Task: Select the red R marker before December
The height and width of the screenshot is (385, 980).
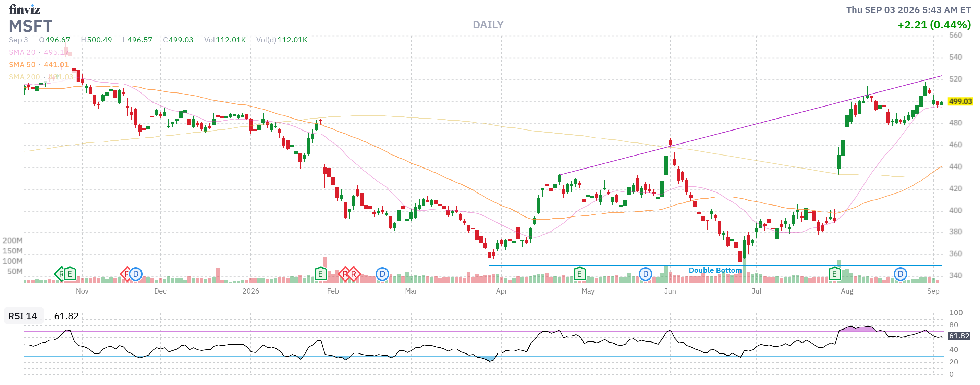Action: coord(125,274)
